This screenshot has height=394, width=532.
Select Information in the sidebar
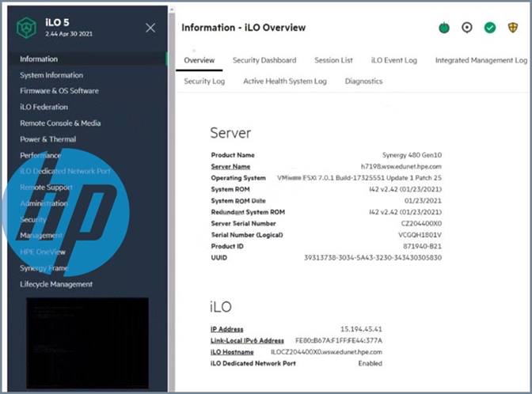point(88,59)
